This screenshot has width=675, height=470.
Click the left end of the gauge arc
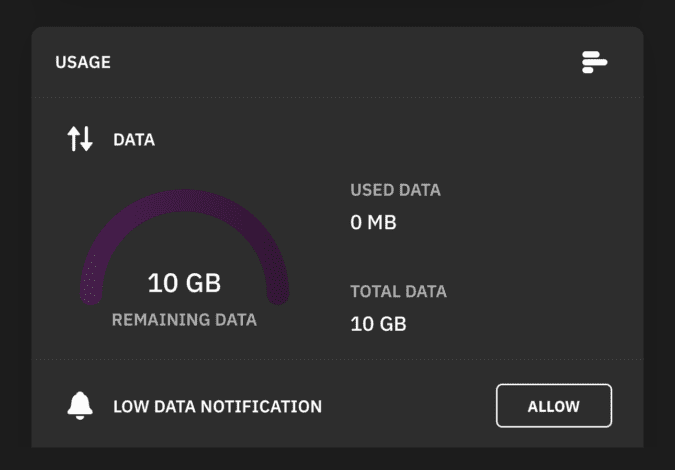pyautogui.click(x=91, y=295)
